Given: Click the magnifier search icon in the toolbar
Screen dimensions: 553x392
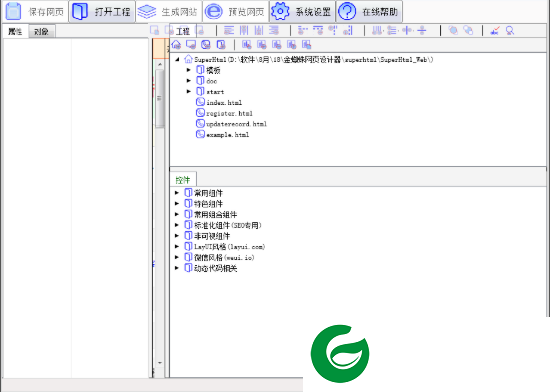Looking at the screenshot, I should (510, 31).
